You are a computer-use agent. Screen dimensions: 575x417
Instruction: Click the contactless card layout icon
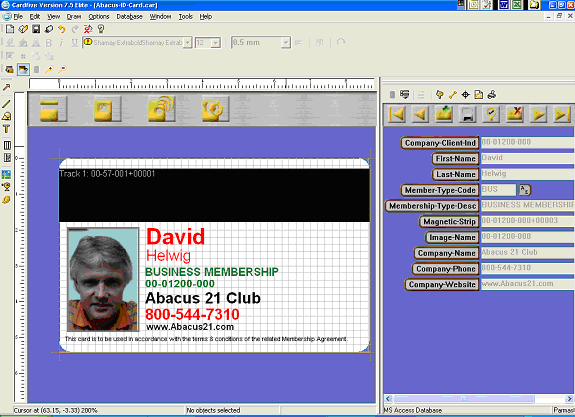162,109
